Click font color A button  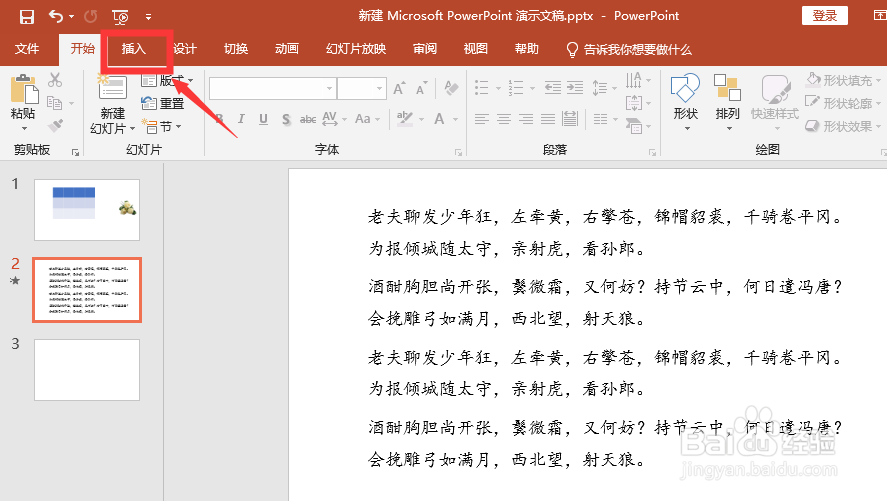[x=439, y=119]
